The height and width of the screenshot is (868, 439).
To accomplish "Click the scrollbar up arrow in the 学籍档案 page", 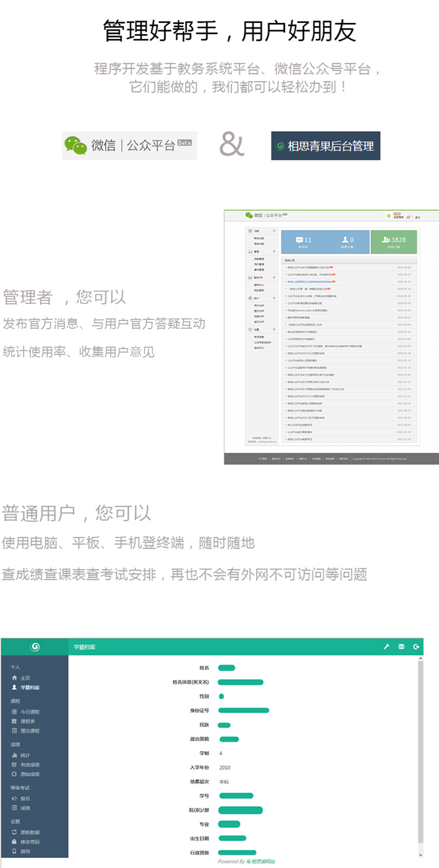I will (420, 660).
